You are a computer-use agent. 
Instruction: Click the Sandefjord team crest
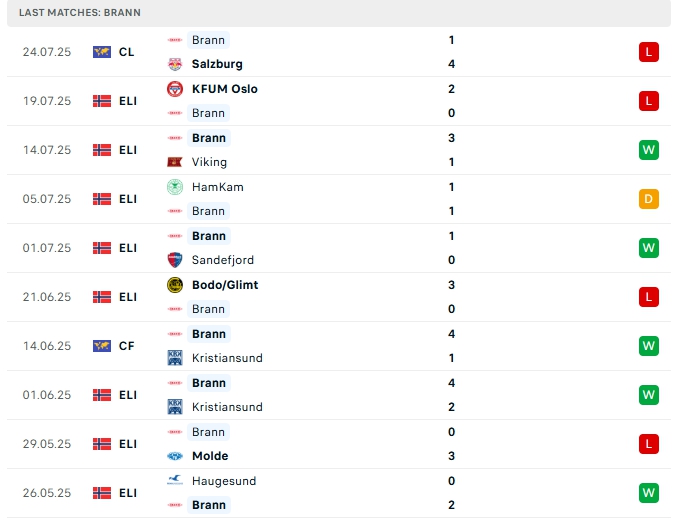pyautogui.click(x=175, y=260)
